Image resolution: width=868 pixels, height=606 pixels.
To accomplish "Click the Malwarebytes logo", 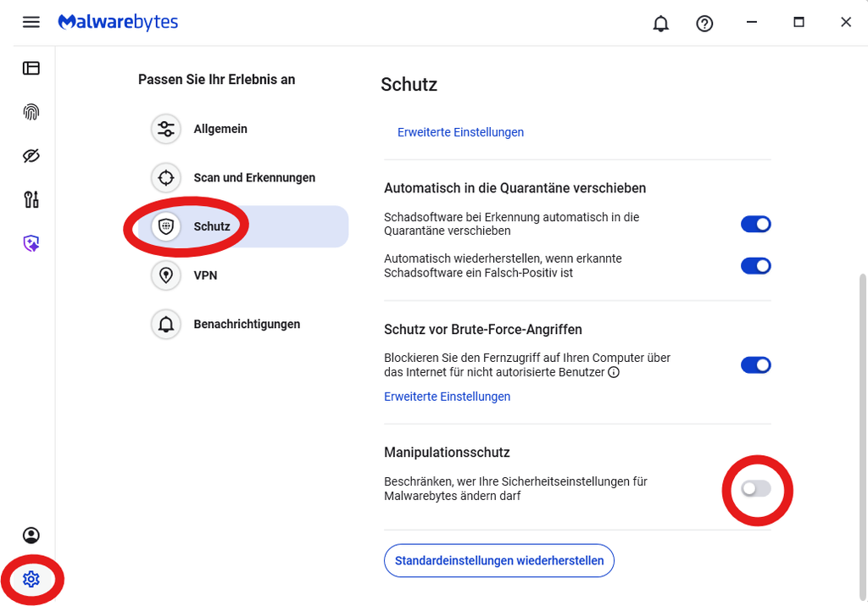I will tap(118, 22).
